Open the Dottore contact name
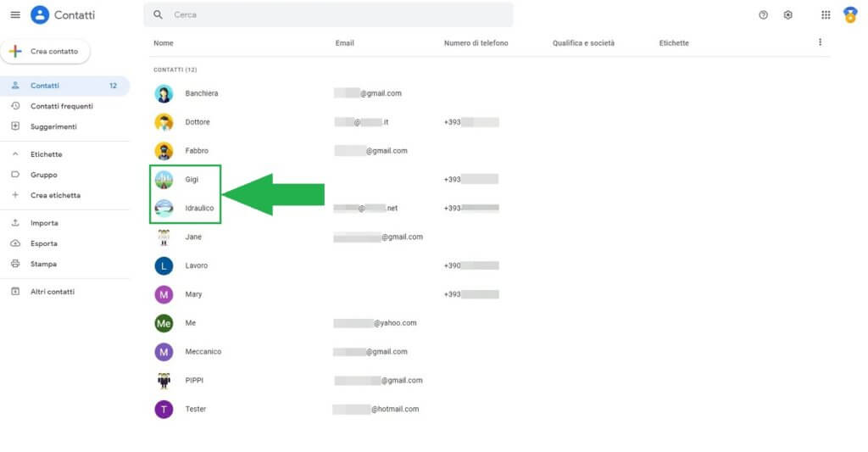The height and width of the screenshot is (452, 868). pos(198,122)
